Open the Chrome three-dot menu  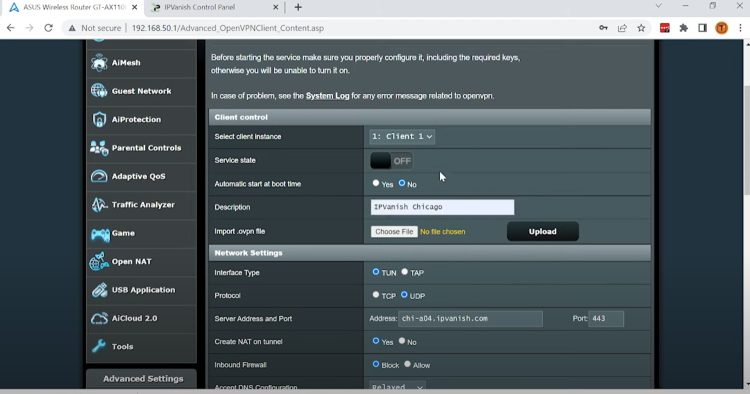[740, 28]
